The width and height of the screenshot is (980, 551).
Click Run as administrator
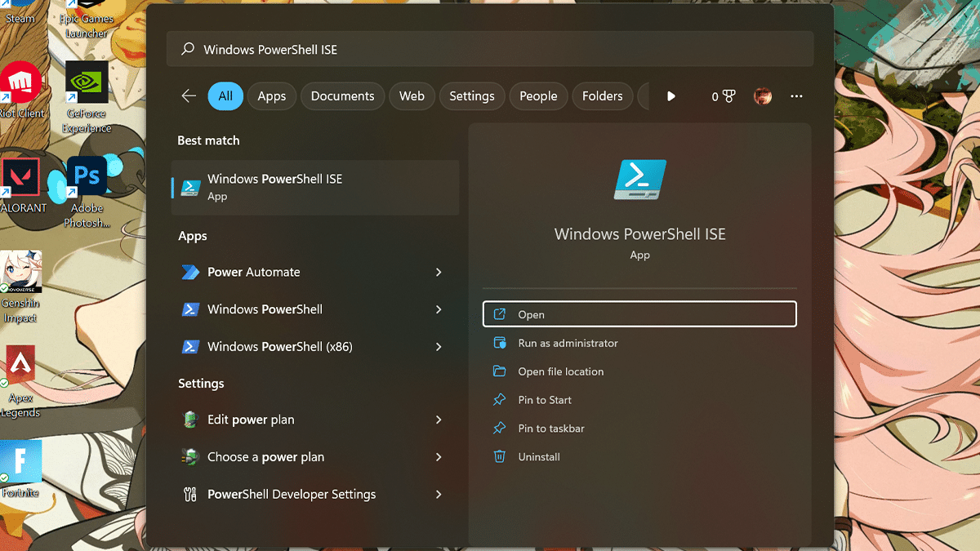coord(568,344)
